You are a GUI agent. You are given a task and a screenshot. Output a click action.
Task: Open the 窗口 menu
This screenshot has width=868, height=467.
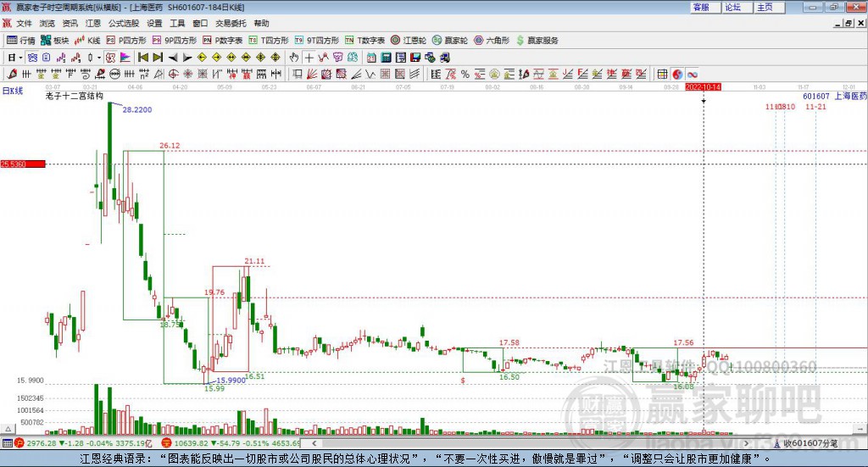200,23
